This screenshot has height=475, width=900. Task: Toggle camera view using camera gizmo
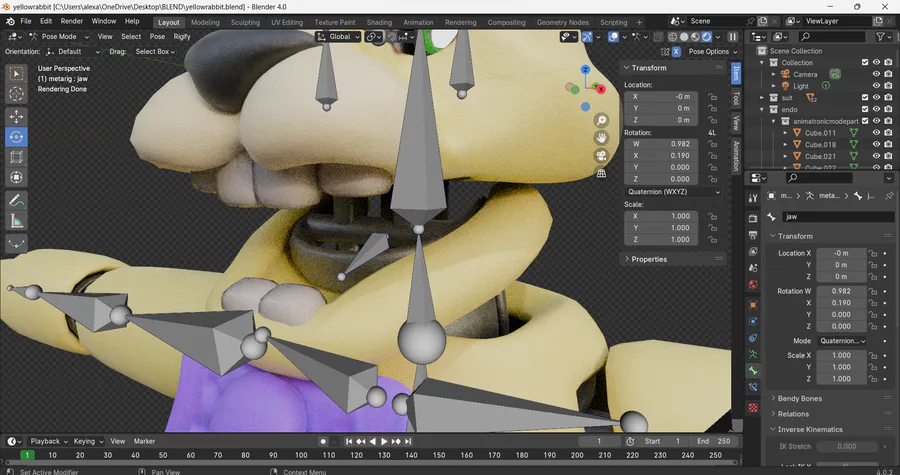[601, 155]
